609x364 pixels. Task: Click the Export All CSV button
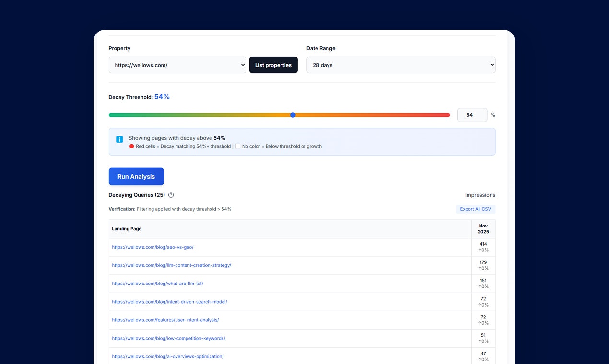(476, 209)
